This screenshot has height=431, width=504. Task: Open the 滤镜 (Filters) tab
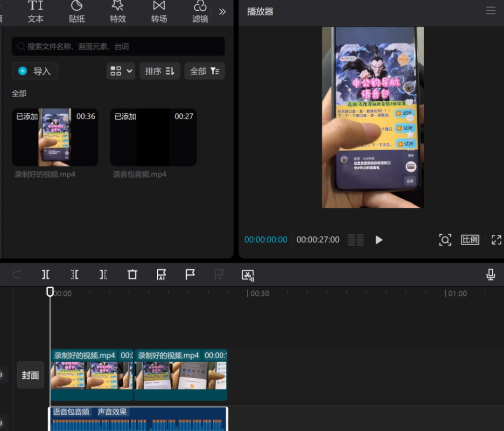coord(200,12)
